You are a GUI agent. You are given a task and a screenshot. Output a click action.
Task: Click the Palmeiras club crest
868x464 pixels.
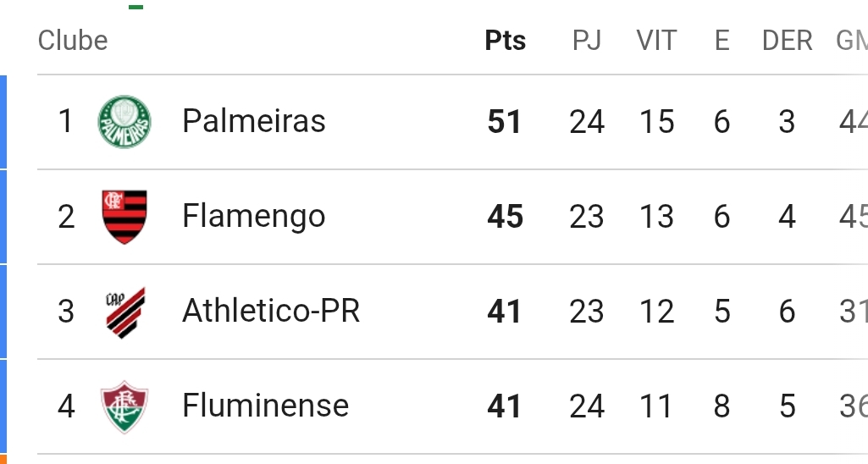tap(124, 122)
